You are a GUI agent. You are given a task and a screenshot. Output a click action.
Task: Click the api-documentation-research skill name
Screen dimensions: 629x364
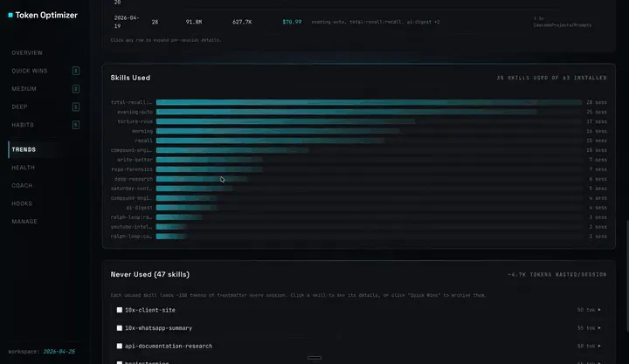click(169, 346)
